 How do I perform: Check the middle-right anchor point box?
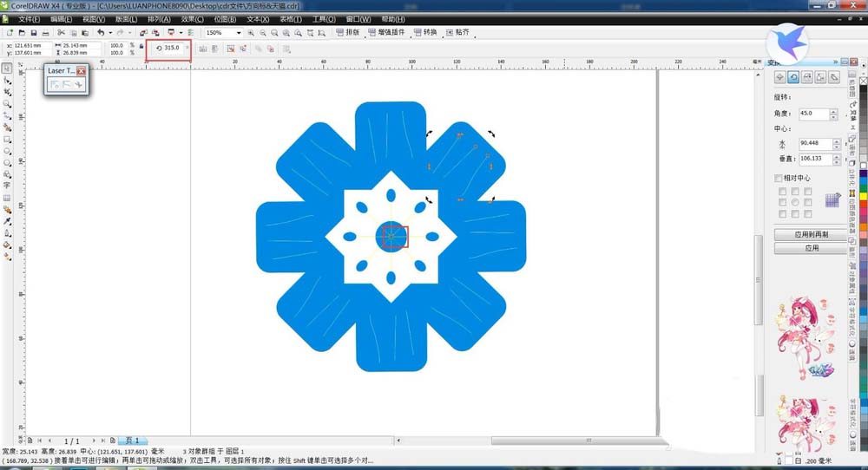click(807, 202)
